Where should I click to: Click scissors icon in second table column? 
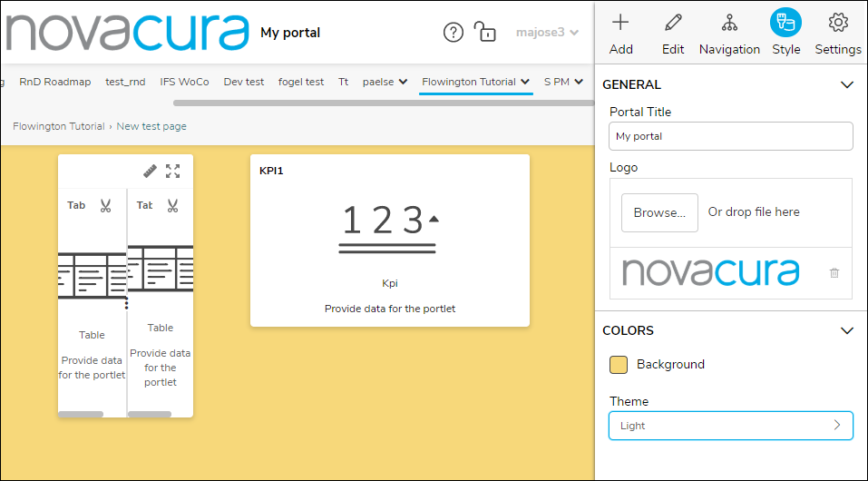click(172, 206)
